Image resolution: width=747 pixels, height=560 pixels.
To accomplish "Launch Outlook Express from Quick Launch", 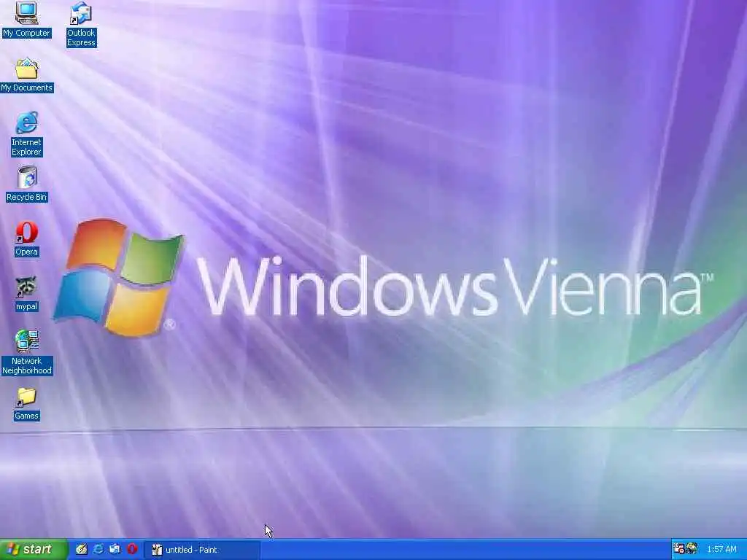I will point(115,550).
